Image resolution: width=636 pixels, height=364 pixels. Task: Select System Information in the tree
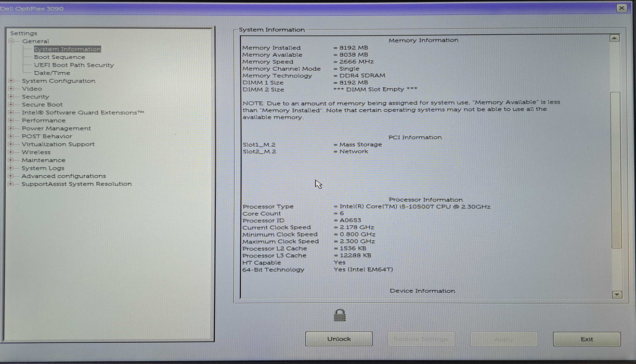(x=67, y=49)
